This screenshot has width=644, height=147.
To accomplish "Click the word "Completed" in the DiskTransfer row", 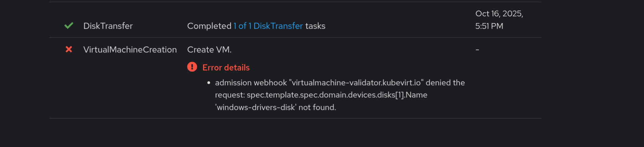I will click(209, 26).
